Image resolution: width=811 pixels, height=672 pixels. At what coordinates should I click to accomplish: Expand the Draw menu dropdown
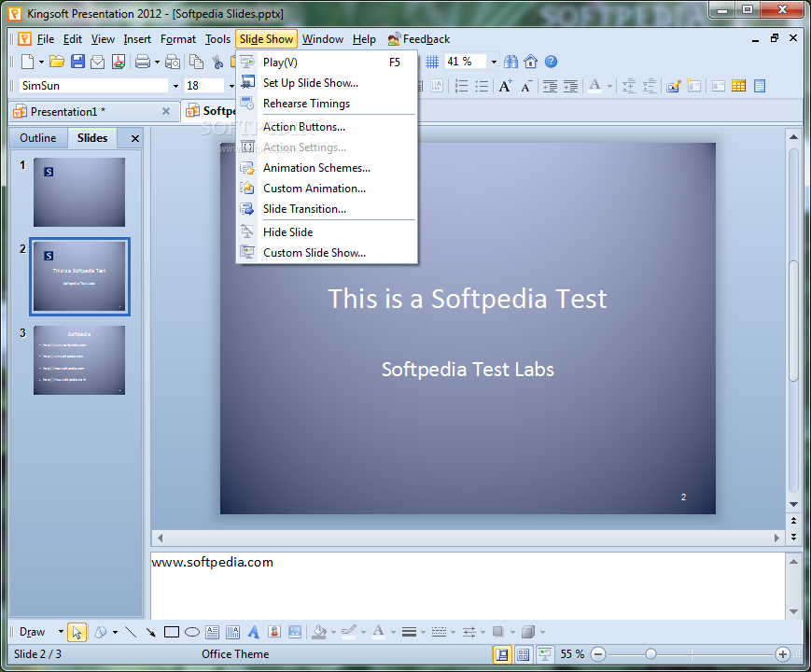point(61,632)
